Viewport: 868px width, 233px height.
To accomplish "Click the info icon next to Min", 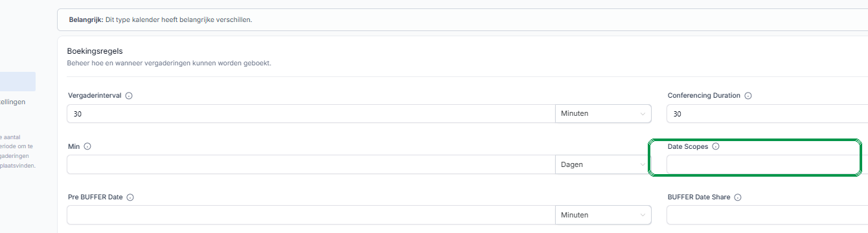I will pos(87,146).
